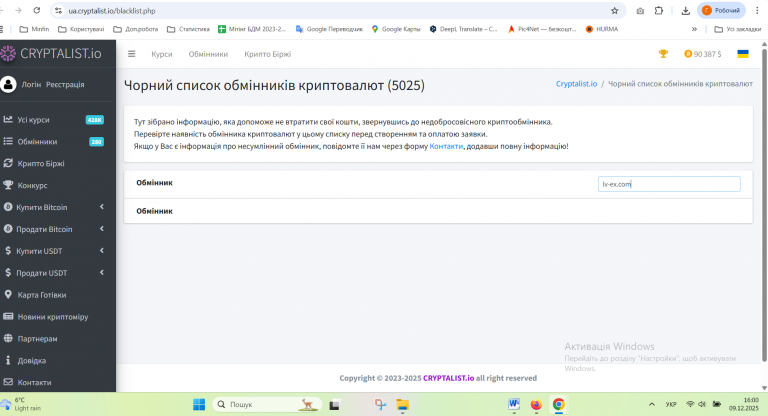The height and width of the screenshot is (416, 768).
Task: Click the info icon beside Довідка
Action: pyautogui.click(x=8, y=360)
